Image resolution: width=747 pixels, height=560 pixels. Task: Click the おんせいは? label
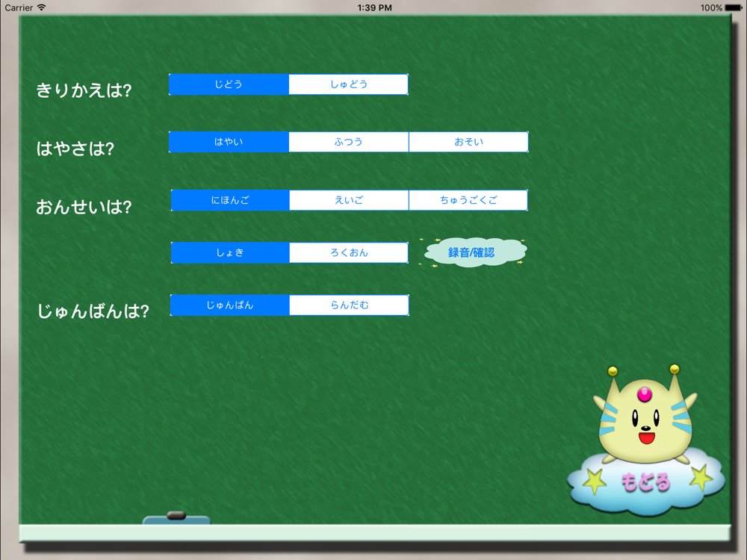84,207
